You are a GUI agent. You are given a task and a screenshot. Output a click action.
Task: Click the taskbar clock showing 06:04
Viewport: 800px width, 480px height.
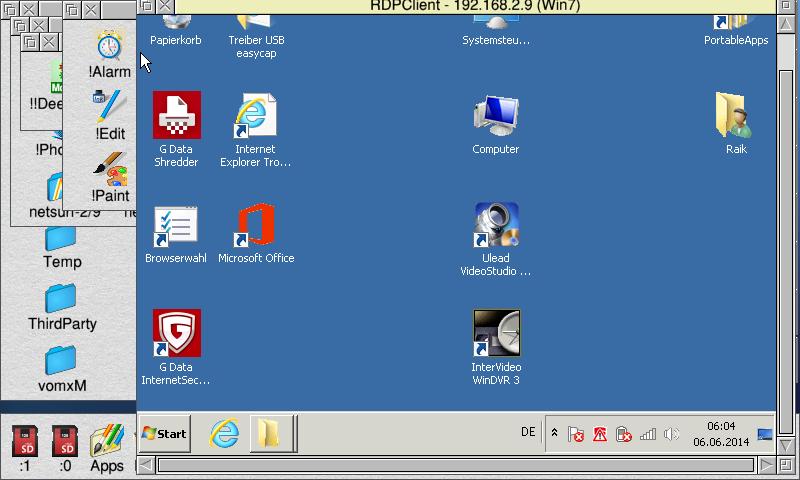[721, 434]
